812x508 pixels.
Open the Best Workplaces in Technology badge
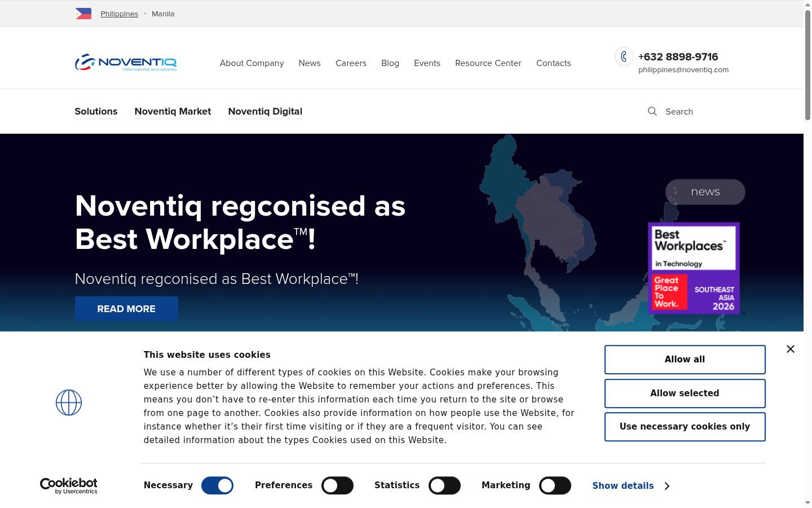[694, 268]
